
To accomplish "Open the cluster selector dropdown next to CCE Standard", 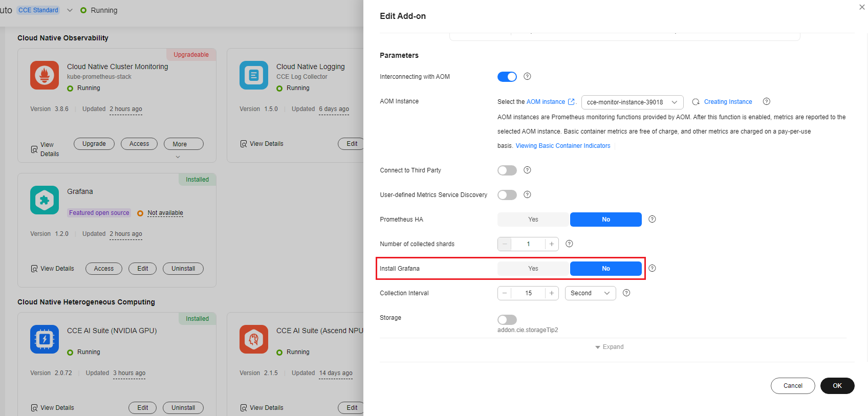I will 70,10.
